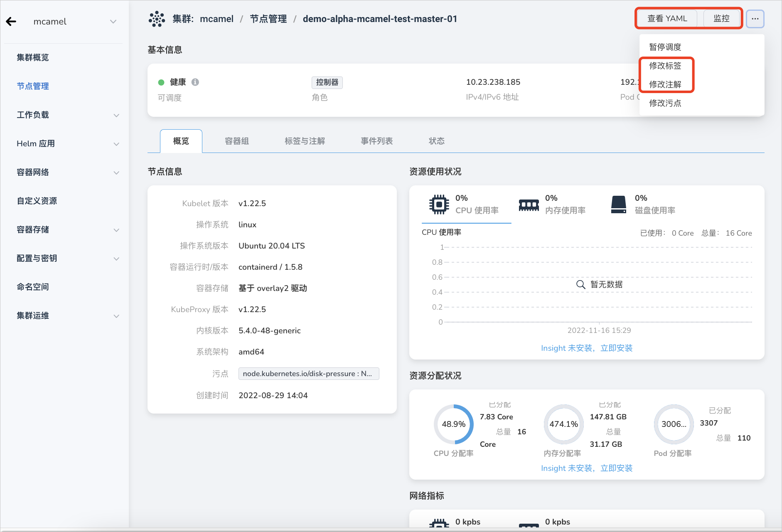
Task: Click the back arrow icon
Action: click(x=11, y=22)
